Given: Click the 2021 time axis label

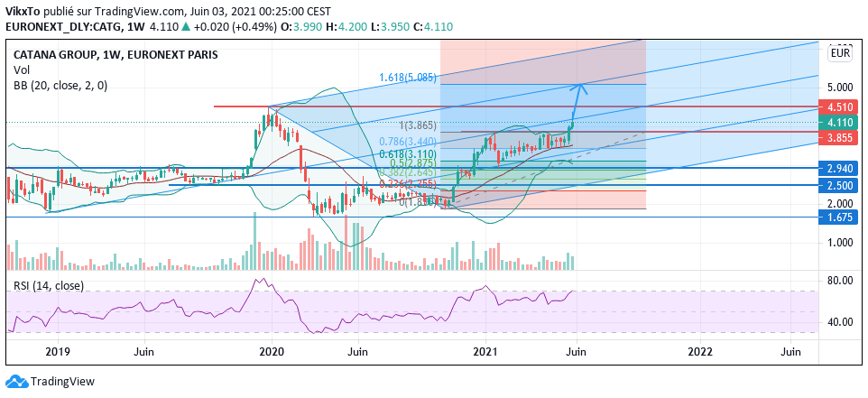Looking at the screenshot, I should coord(485,352).
